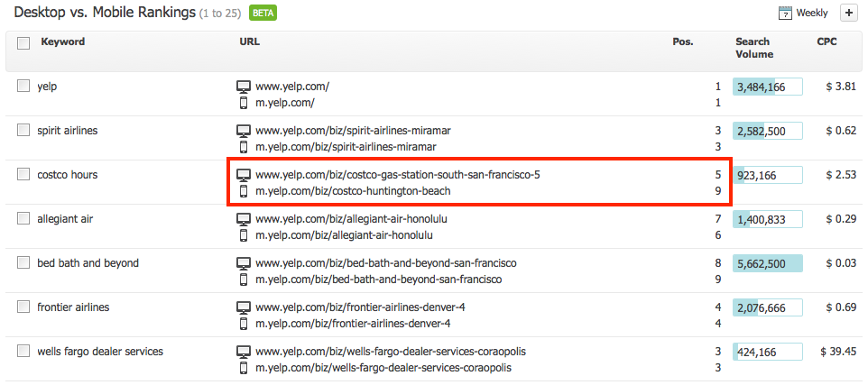The image size is (868, 385).
Task: Click desktop icon for spirit-airlines-miramar URL
Action: (x=244, y=131)
